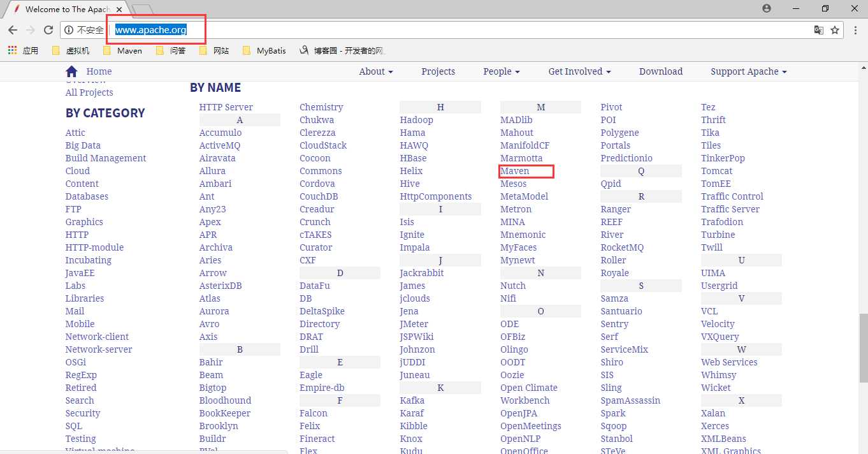
Task: Open the OpenJPA project link
Action: [x=519, y=413]
